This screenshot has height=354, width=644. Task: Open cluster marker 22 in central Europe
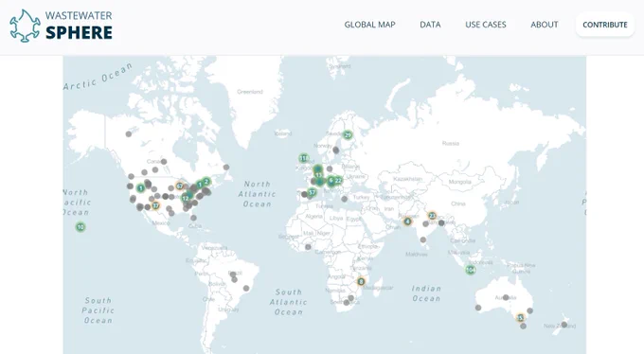338,180
